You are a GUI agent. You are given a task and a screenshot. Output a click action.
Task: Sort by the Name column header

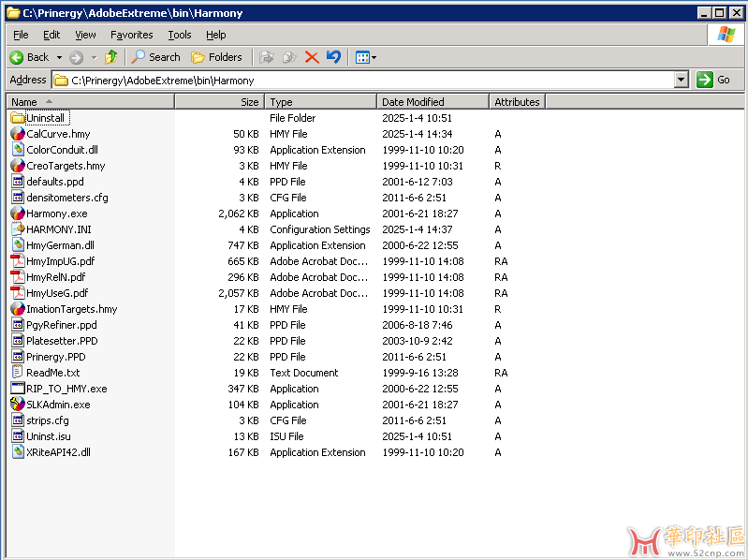(x=91, y=101)
